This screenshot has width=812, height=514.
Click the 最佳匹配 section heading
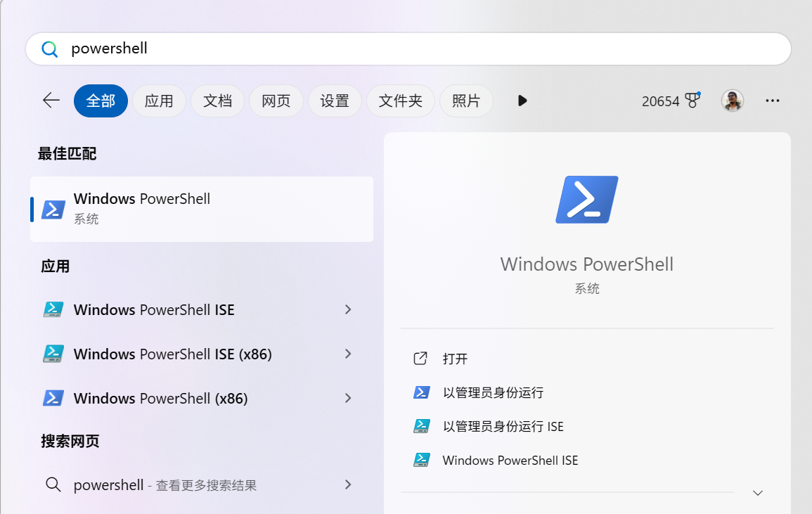coord(67,153)
